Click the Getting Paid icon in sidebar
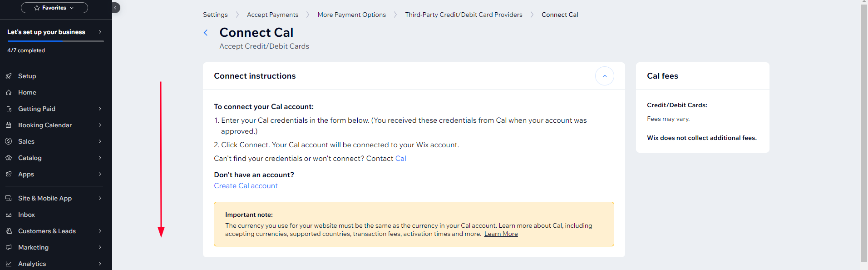Image resolution: width=868 pixels, height=270 pixels. tap(9, 109)
